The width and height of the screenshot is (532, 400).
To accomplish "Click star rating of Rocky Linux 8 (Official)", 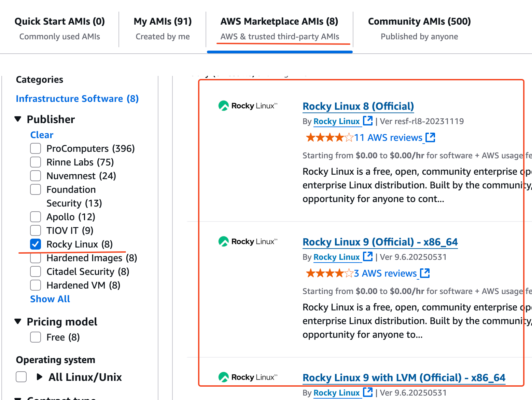I will 330,138.
